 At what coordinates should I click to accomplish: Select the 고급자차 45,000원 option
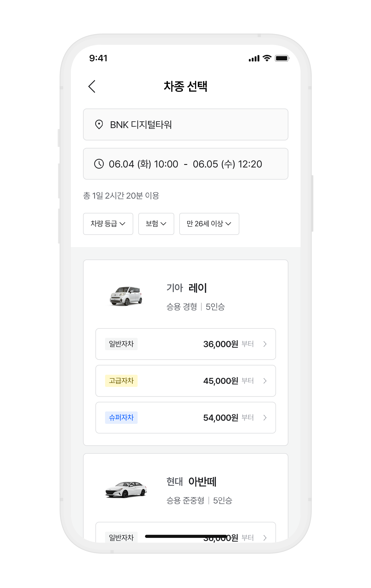click(x=186, y=381)
